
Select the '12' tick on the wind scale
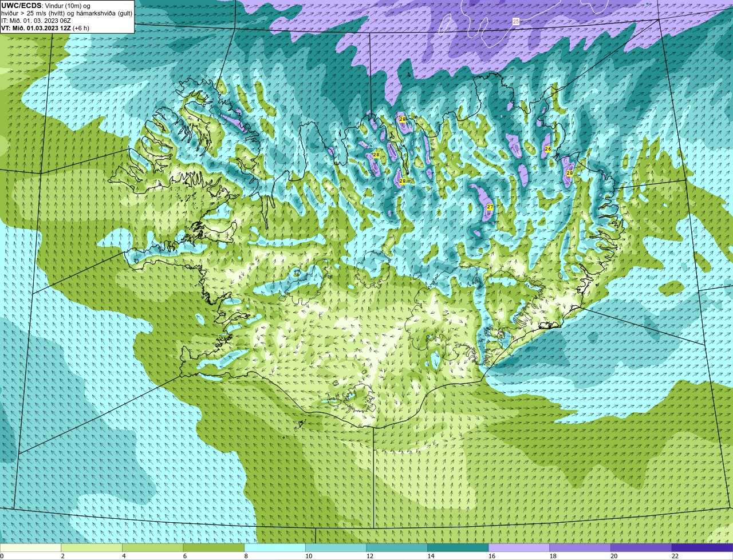[x=370, y=556]
